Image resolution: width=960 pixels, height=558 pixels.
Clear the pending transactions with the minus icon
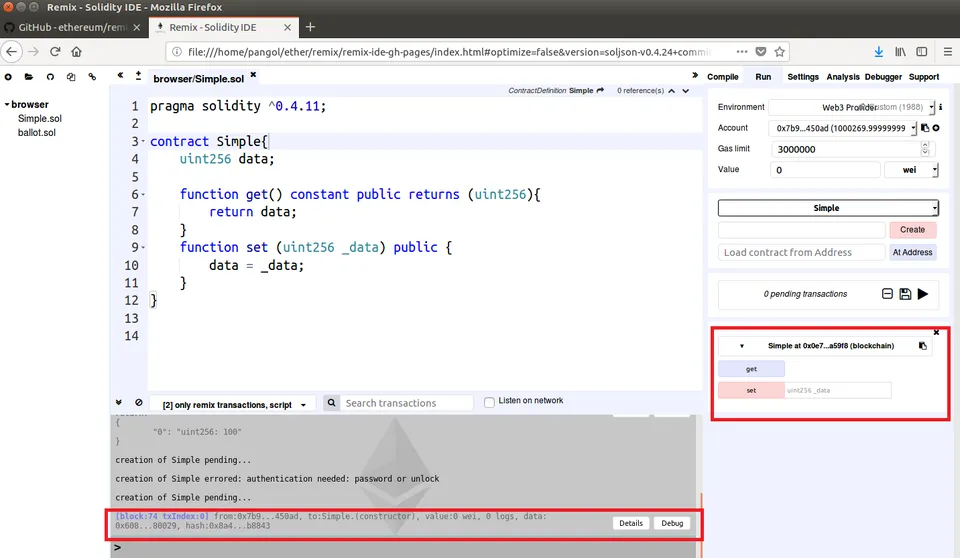[887, 294]
